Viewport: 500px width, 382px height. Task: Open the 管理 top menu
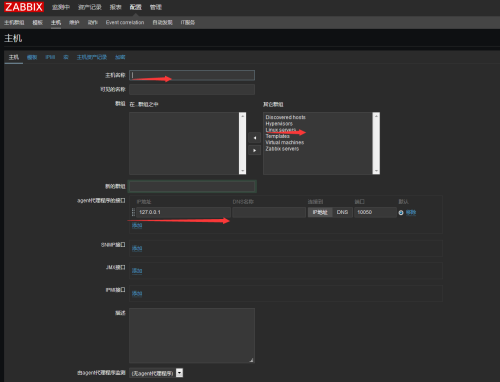156,7
